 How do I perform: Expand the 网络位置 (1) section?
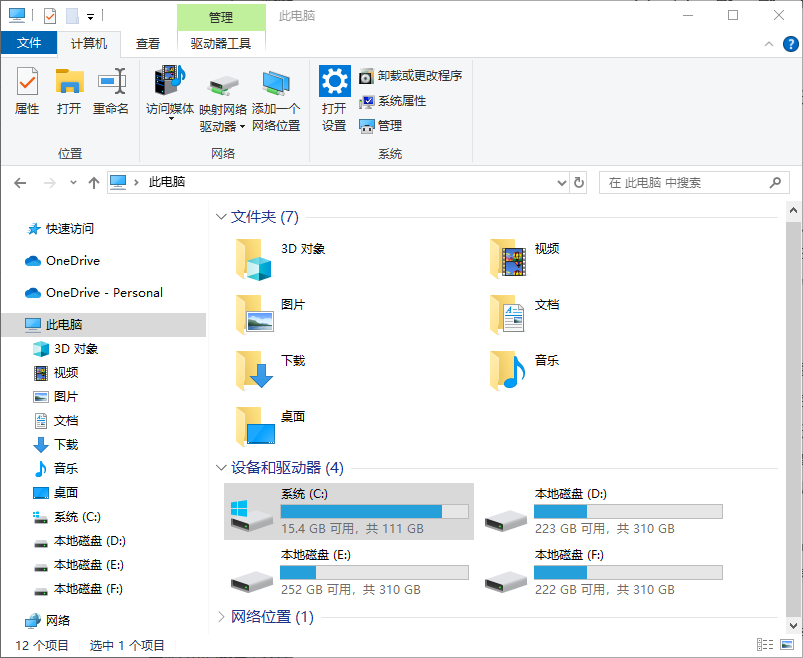click(221, 617)
